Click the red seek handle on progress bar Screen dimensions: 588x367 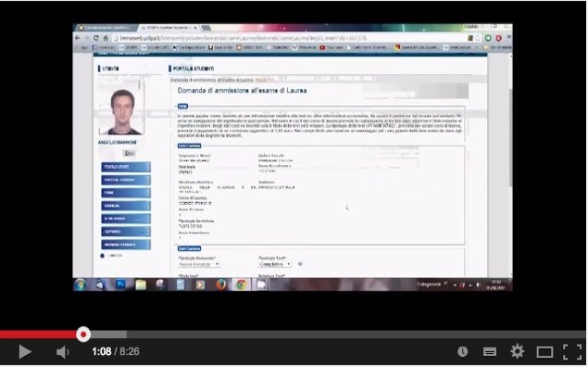click(83, 335)
